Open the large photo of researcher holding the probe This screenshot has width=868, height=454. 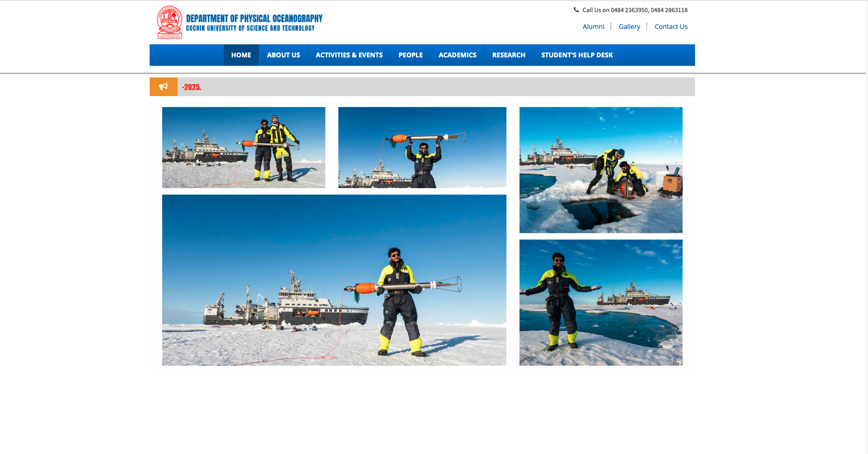[x=334, y=280]
